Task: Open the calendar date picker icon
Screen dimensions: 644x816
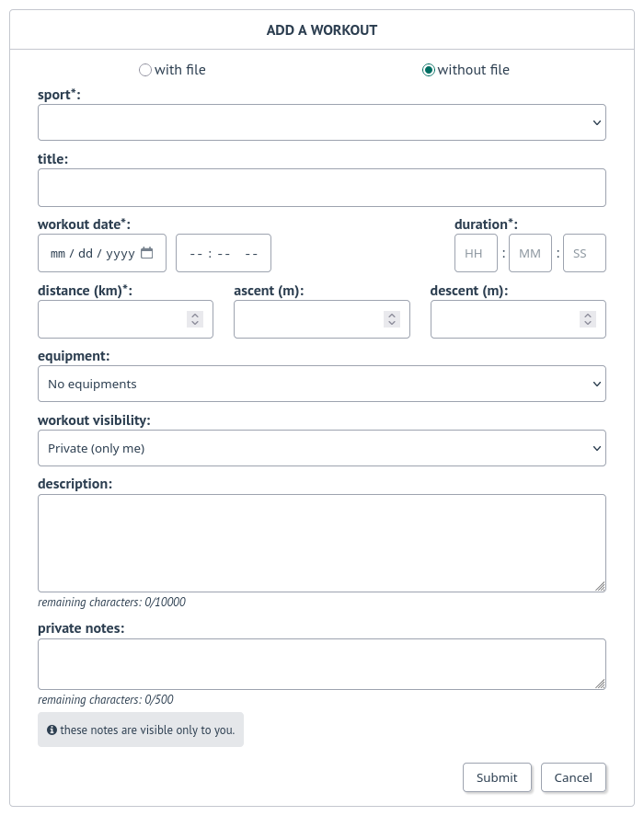Action: point(149,252)
